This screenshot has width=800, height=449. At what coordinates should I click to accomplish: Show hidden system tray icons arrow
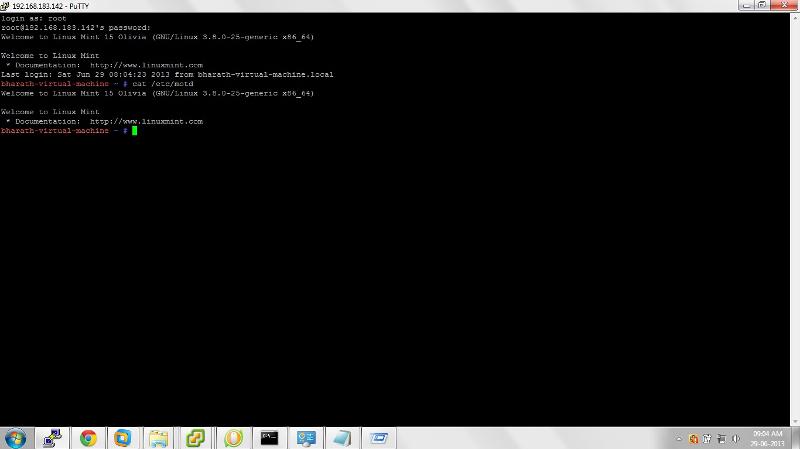[679, 439]
